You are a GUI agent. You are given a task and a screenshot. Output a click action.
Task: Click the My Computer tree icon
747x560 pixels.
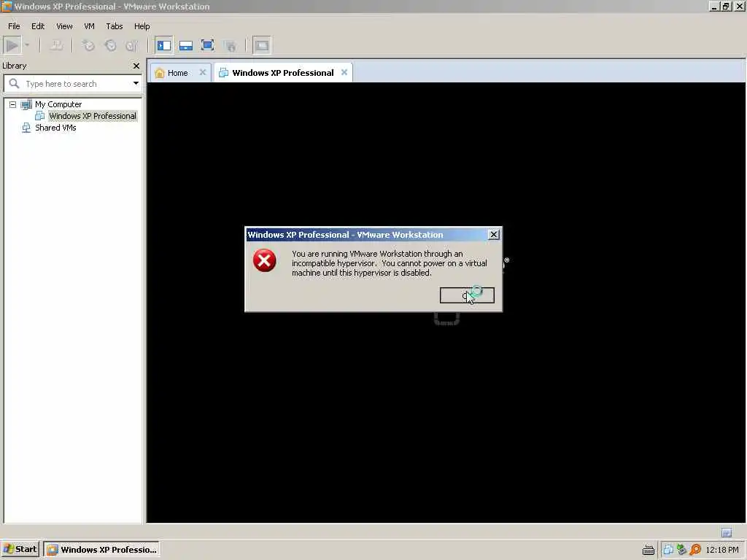[x=26, y=104]
